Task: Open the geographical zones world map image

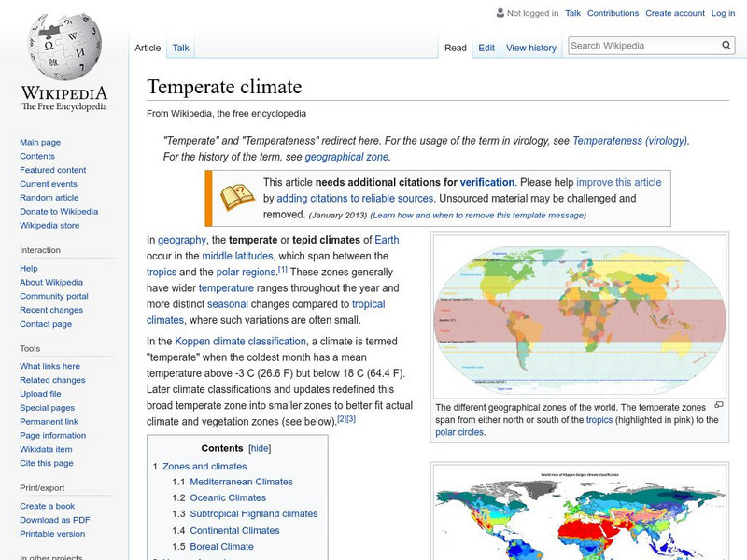Action: [579, 317]
